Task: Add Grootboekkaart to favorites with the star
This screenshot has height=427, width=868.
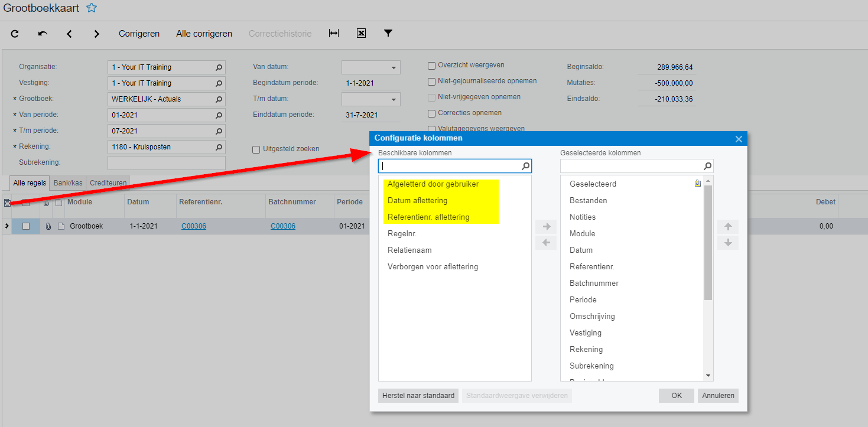Action: click(91, 8)
